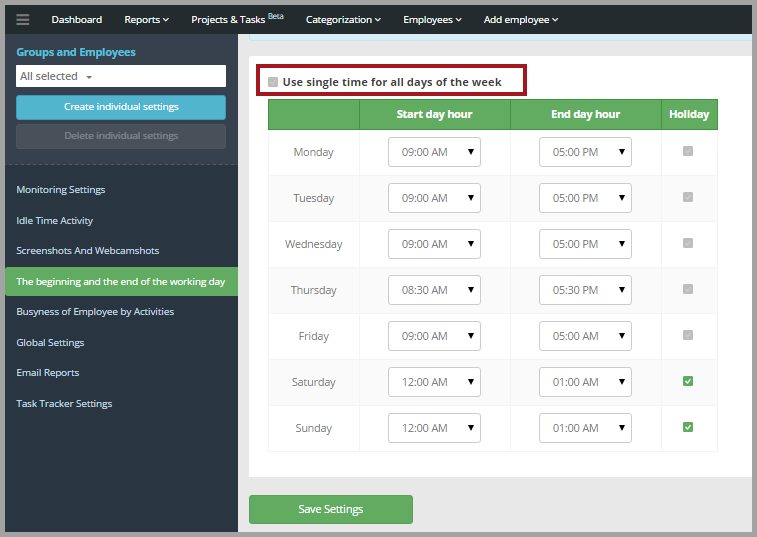Screen dimensions: 757x537
Task: Open Wednesday end day hour dropdown
Action: (x=585, y=244)
